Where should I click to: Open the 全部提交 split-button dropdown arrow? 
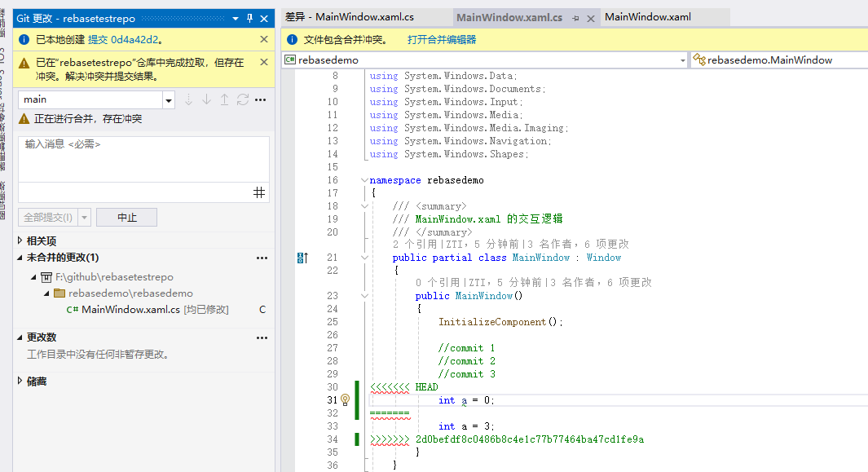84,217
